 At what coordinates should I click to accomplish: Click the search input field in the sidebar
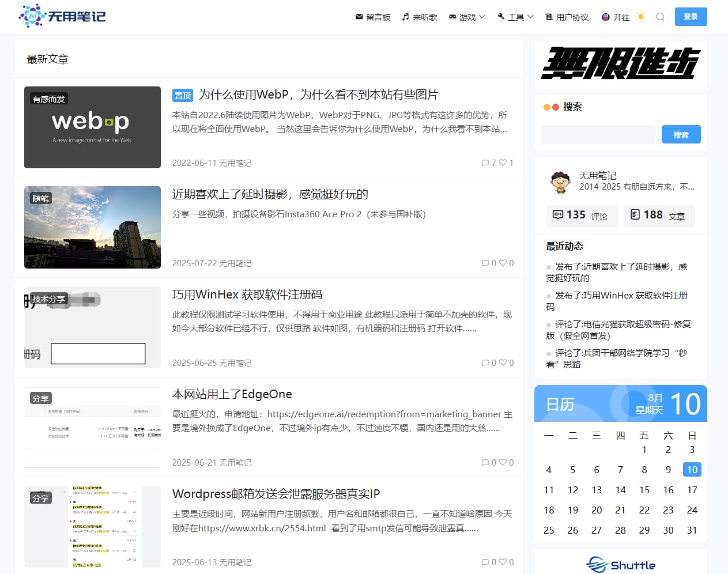pyautogui.click(x=598, y=134)
